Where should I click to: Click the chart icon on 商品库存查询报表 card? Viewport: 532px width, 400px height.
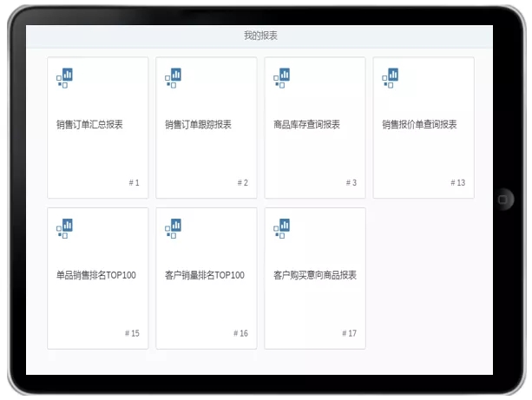pyautogui.click(x=281, y=78)
